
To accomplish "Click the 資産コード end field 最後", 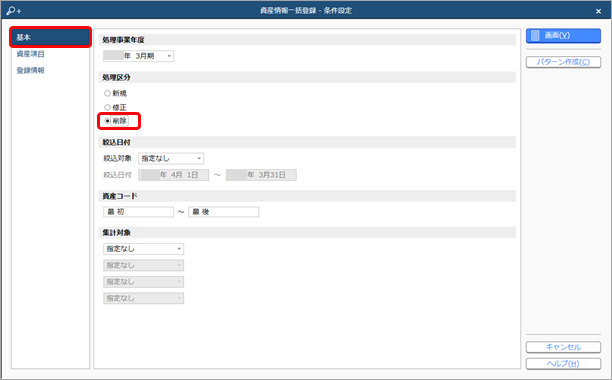I will [223, 212].
